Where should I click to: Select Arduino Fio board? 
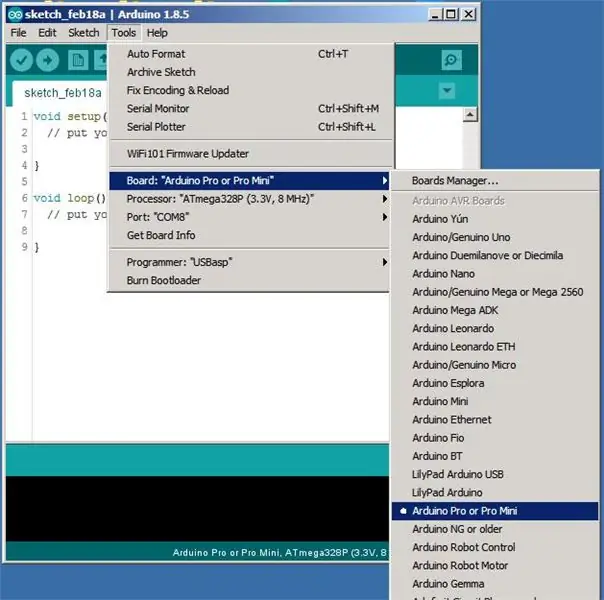tap(495, 438)
